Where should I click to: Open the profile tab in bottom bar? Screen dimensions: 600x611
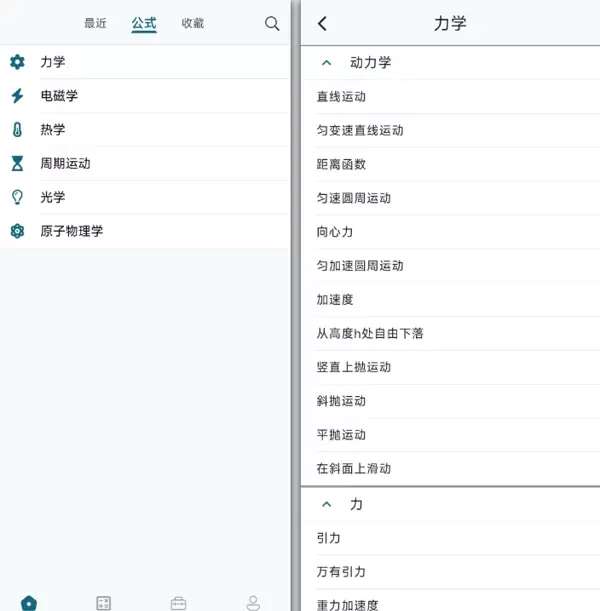coord(253,602)
